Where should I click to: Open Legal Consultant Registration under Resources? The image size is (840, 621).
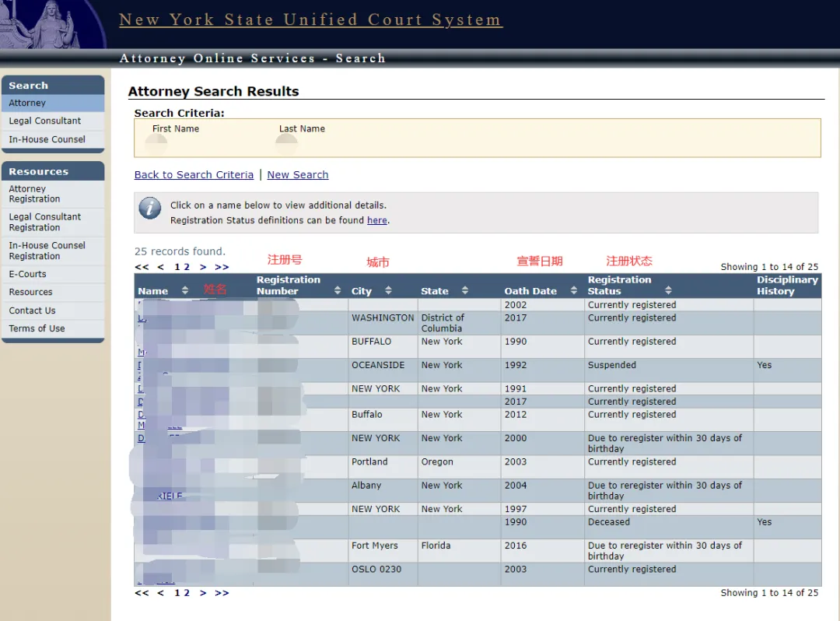pyautogui.click(x=53, y=223)
